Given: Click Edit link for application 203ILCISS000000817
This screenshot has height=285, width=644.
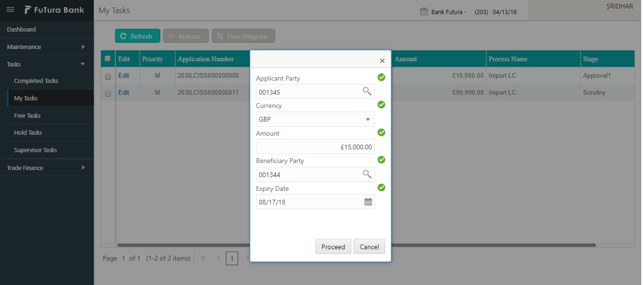Looking at the screenshot, I should 124,92.
